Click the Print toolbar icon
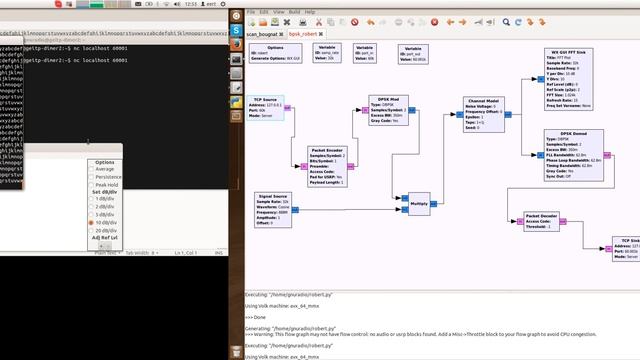This screenshot has height=360, width=640. click(303, 22)
